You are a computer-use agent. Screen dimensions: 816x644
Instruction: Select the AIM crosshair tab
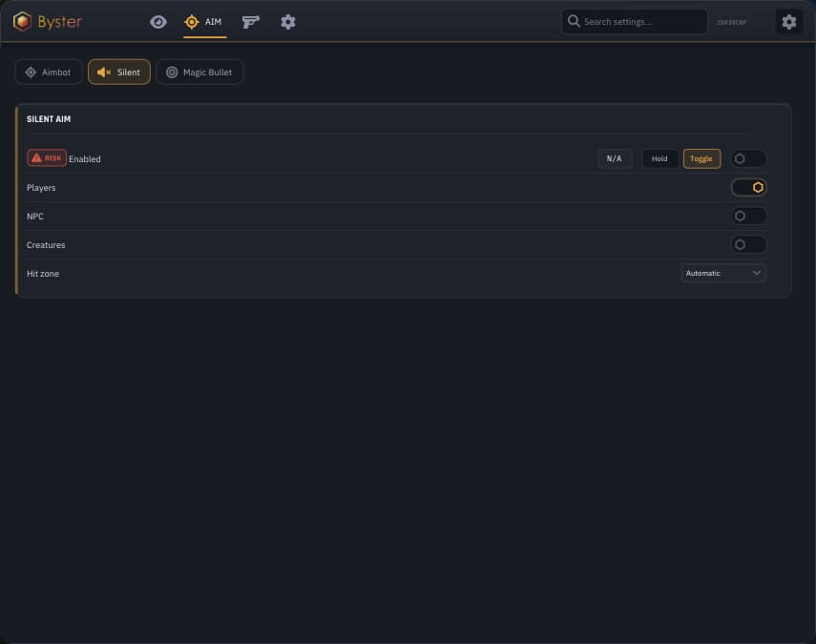pos(204,22)
